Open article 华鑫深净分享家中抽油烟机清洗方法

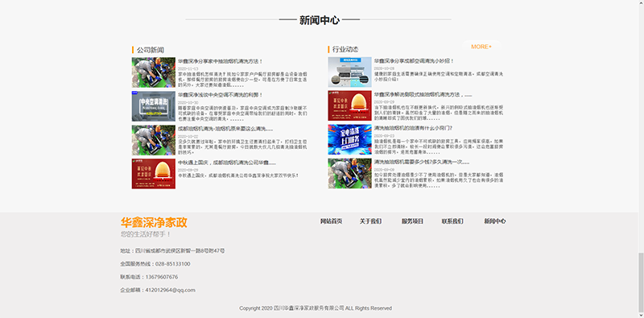(220, 61)
